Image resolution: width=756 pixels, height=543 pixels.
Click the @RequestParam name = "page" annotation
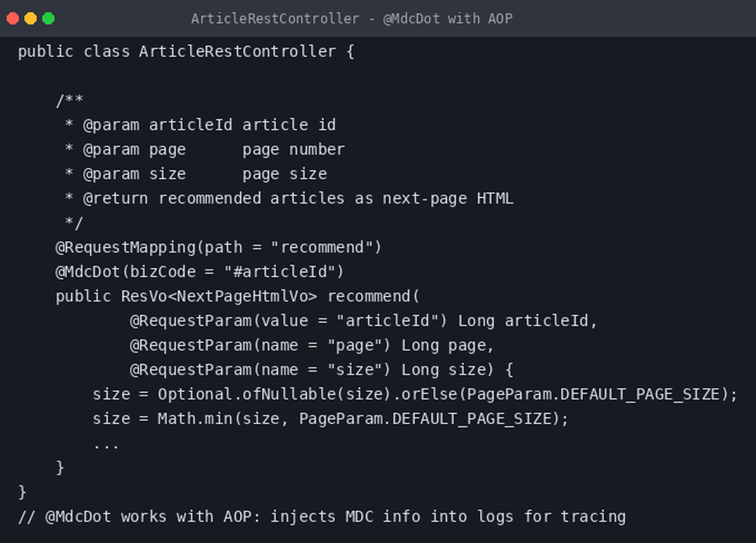pyautogui.click(x=260, y=345)
